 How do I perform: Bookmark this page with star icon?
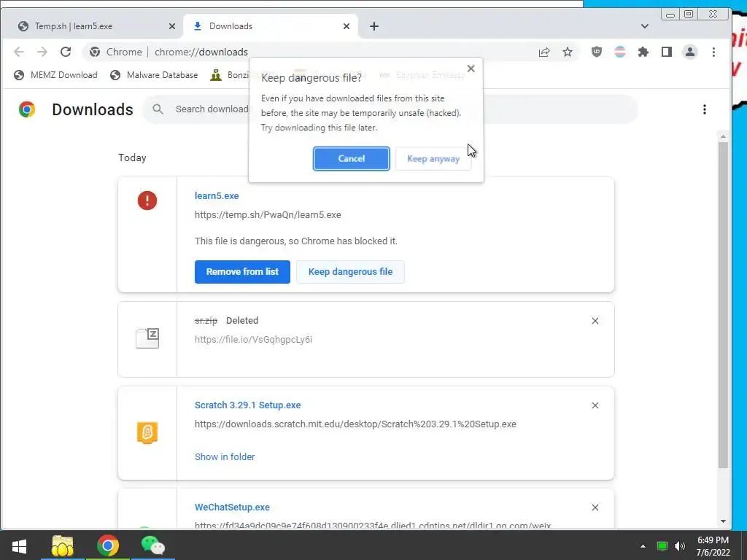[x=568, y=52]
